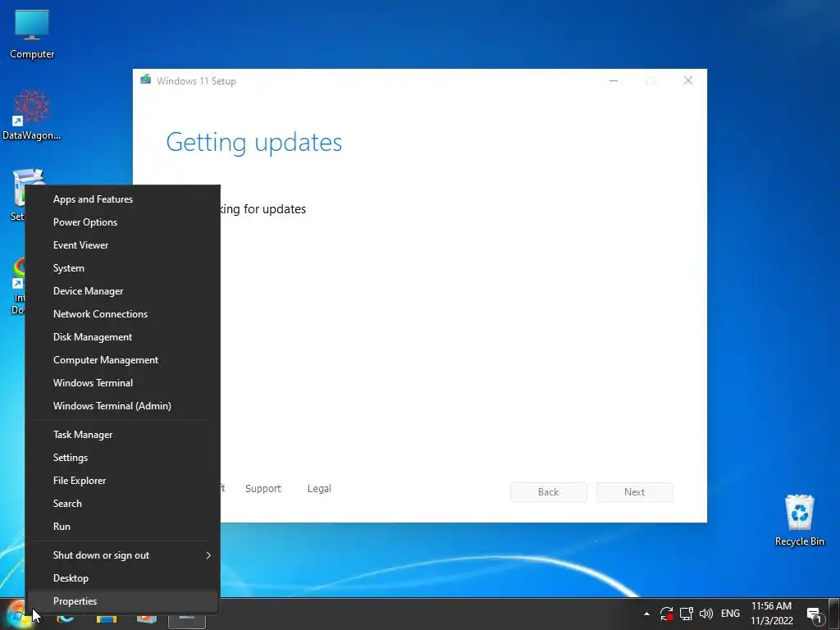Click the Legal link in Setup
The image size is (840, 630).
[319, 489]
